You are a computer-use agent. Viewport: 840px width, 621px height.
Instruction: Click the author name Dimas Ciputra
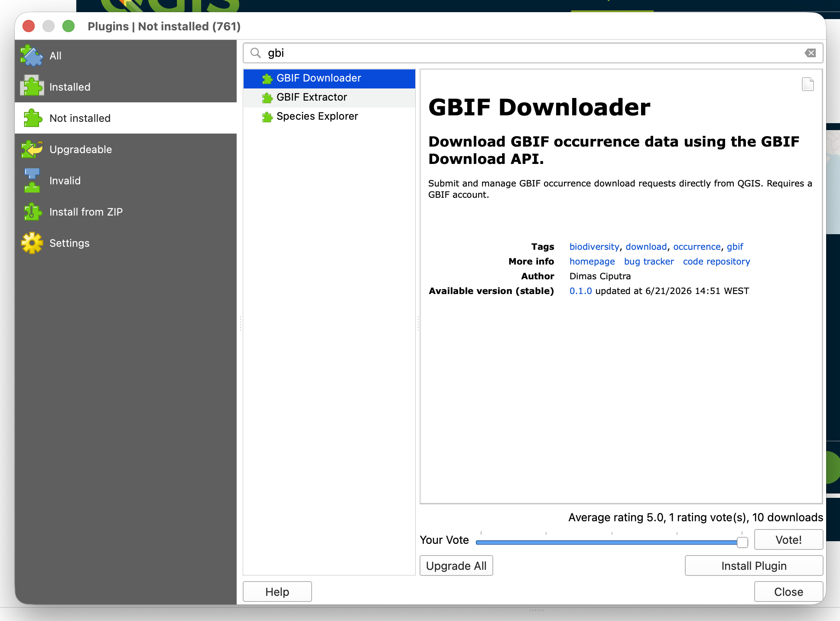[600, 276]
